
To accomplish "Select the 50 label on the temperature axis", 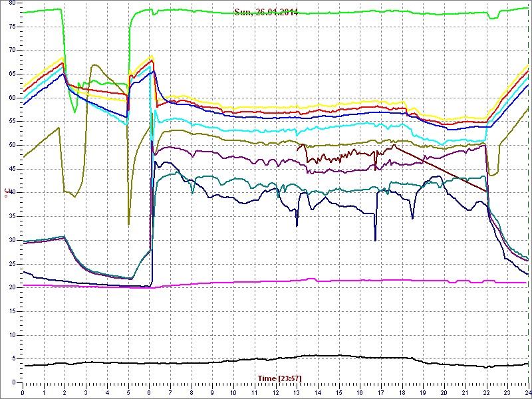I will click(x=12, y=145).
